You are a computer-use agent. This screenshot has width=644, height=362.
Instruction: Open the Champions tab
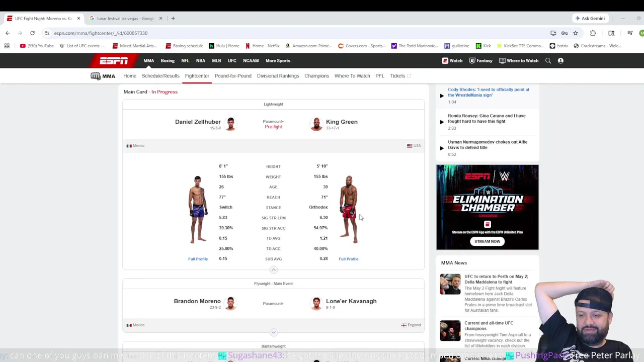click(x=316, y=76)
